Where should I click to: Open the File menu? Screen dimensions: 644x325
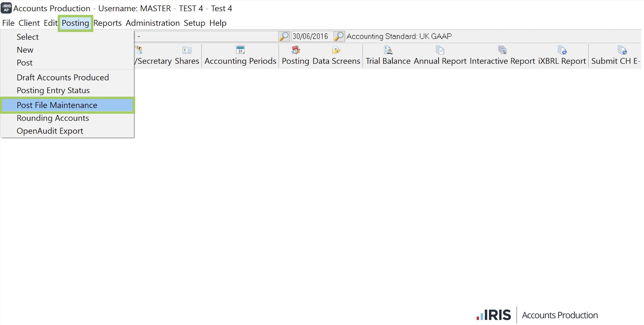pyautogui.click(x=8, y=23)
